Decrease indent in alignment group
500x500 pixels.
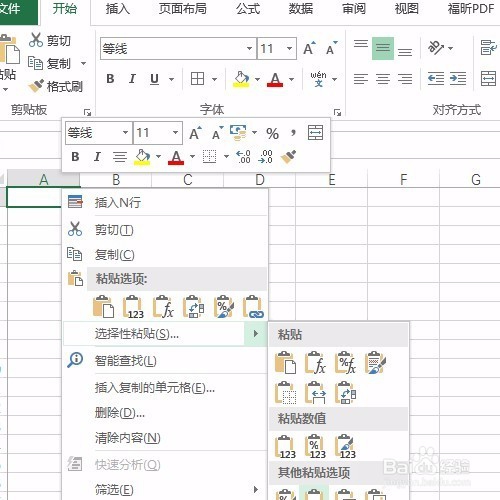click(436, 79)
